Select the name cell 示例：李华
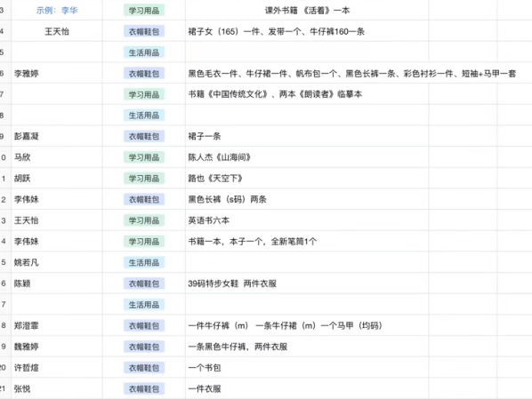 tap(57, 11)
